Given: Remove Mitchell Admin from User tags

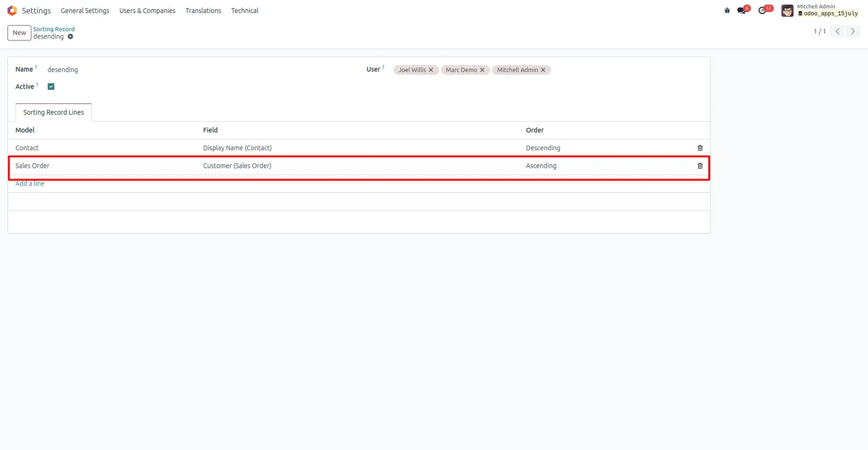Looking at the screenshot, I should pos(543,70).
